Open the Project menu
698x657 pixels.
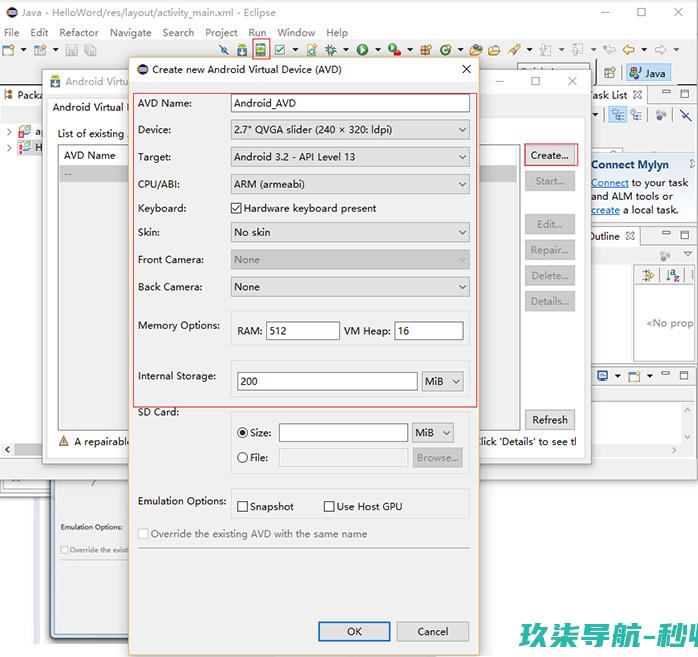coord(221,32)
